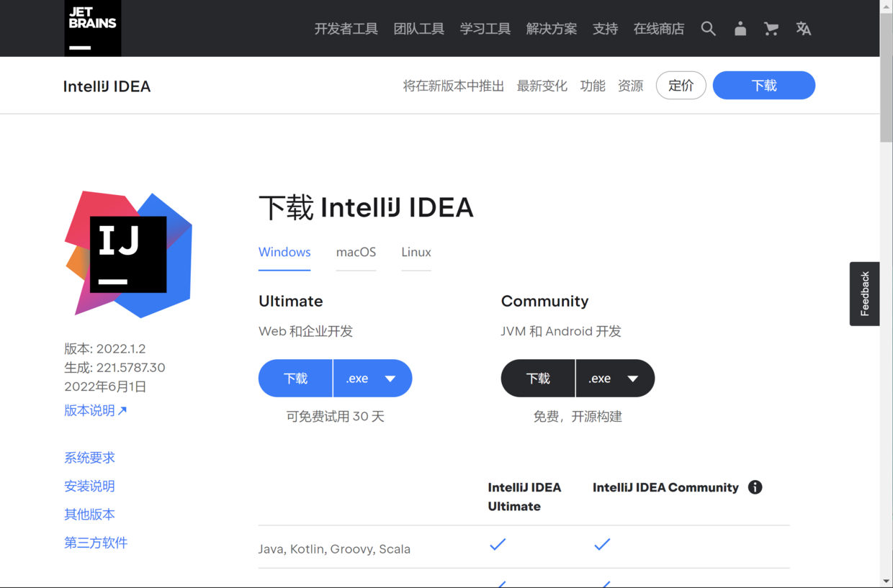893x588 pixels.
Task: Open the 团队工具 menu
Action: [x=418, y=29]
